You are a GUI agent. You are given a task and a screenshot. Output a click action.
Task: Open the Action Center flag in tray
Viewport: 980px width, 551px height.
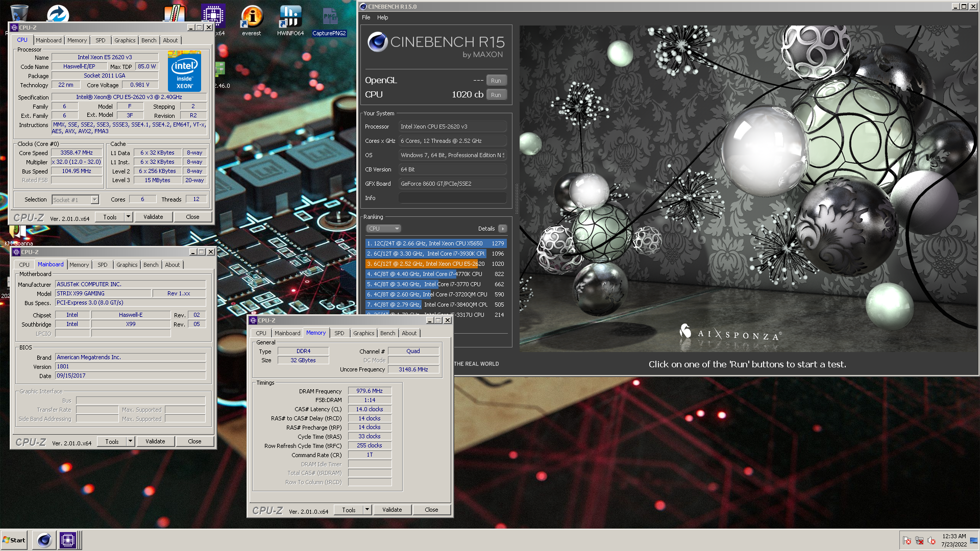pyautogui.click(x=907, y=540)
